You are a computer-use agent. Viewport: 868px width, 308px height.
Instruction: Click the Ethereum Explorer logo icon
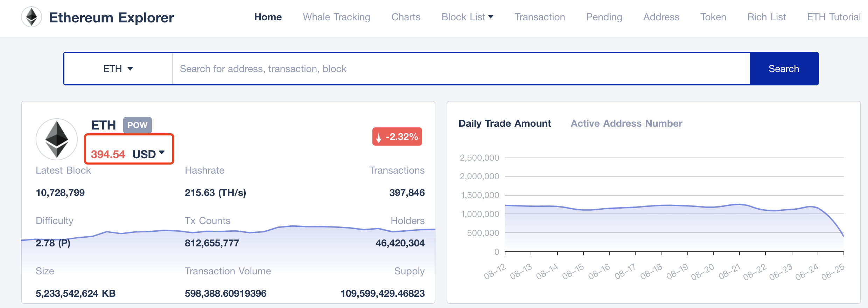click(x=31, y=17)
